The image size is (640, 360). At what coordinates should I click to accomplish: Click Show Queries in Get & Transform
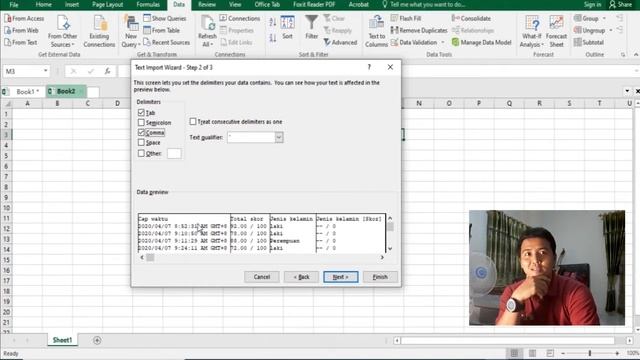(164, 18)
